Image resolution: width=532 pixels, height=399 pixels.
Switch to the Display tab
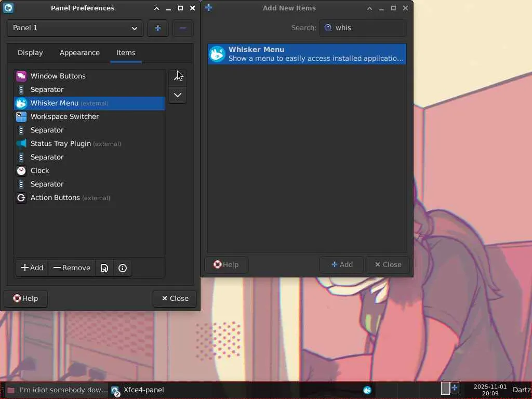click(30, 52)
